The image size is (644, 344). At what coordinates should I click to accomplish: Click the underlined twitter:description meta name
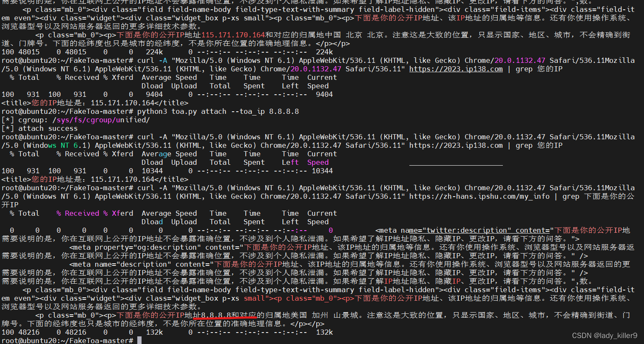(x=466, y=230)
